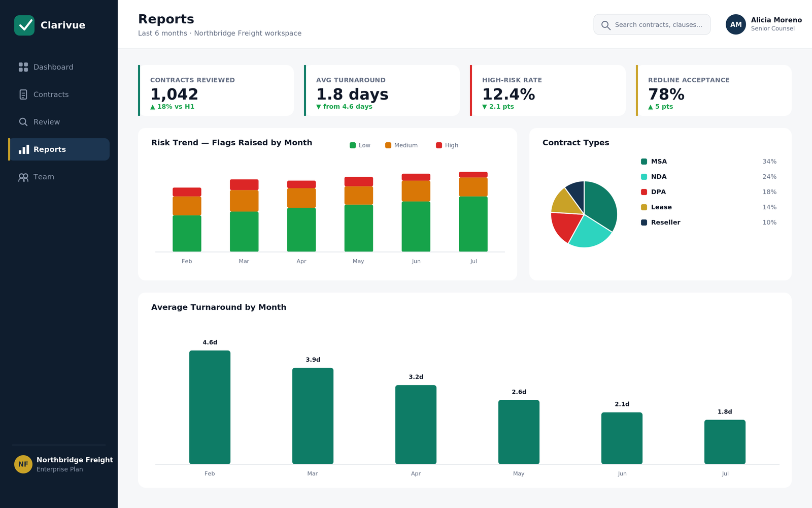Click the Reports bar-chart icon in sidebar

(24, 149)
